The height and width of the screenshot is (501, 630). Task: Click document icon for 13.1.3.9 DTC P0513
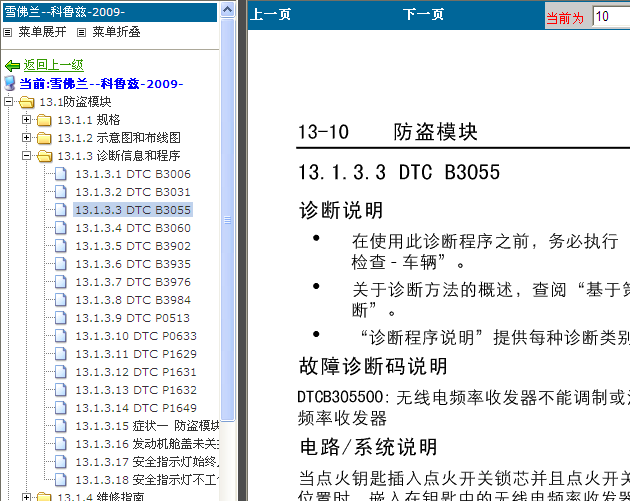pos(61,318)
